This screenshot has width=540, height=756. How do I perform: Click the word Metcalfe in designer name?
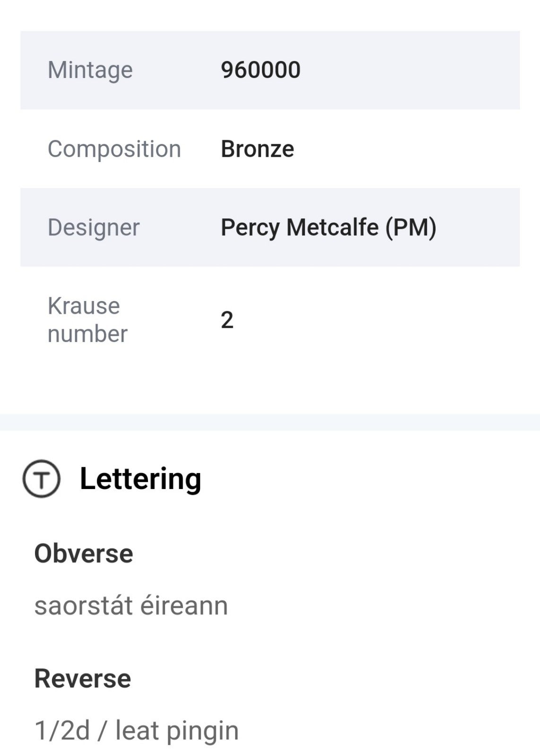click(x=332, y=227)
